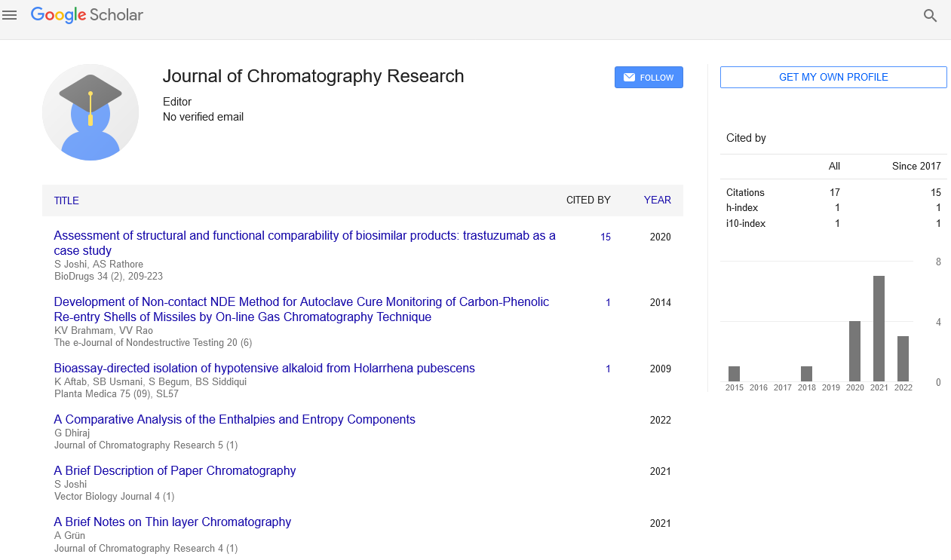
Task: Open Brief Description of Paper Chromatography
Action: click(175, 471)
